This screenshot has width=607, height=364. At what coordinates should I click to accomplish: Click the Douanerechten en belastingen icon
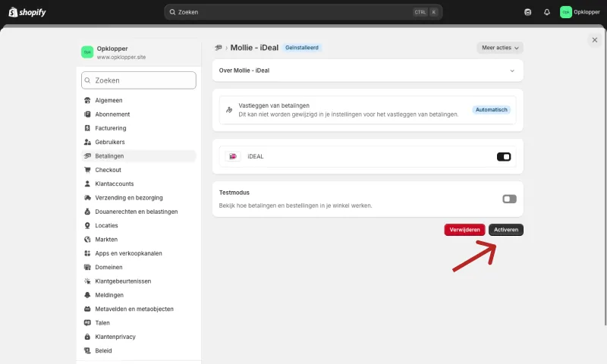click(x=87, y=212)
